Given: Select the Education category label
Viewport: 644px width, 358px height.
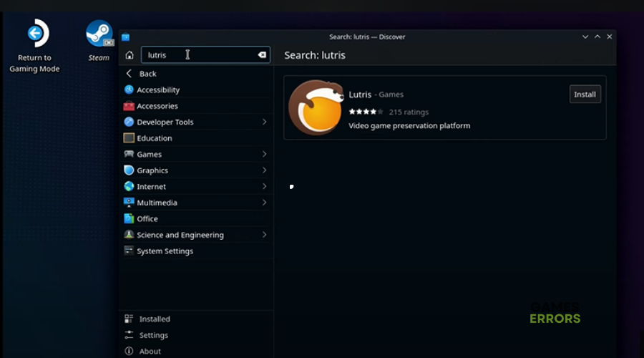Looking at the screenshot, I should [155, 138].
